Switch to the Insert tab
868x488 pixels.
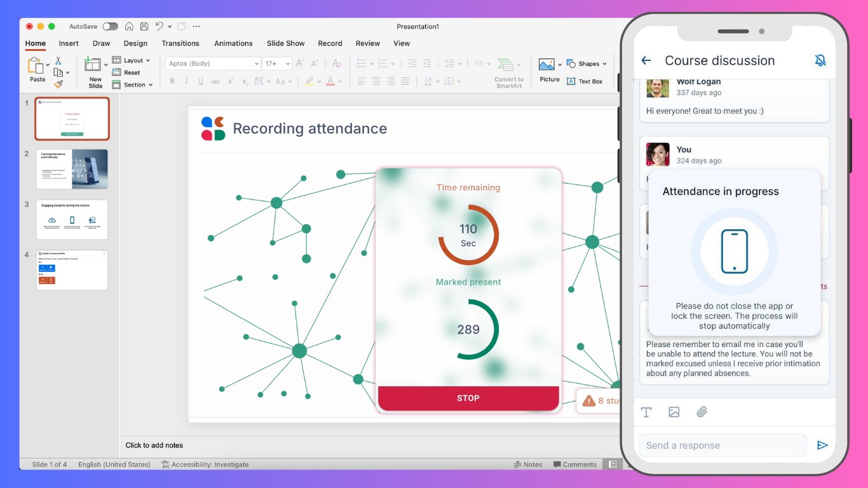(x=69, y=43)
